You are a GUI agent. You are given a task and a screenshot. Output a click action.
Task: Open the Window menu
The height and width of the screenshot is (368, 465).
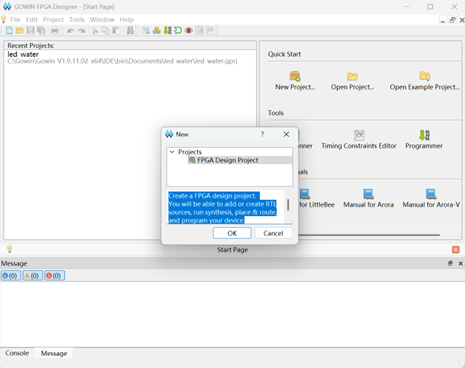102,20
